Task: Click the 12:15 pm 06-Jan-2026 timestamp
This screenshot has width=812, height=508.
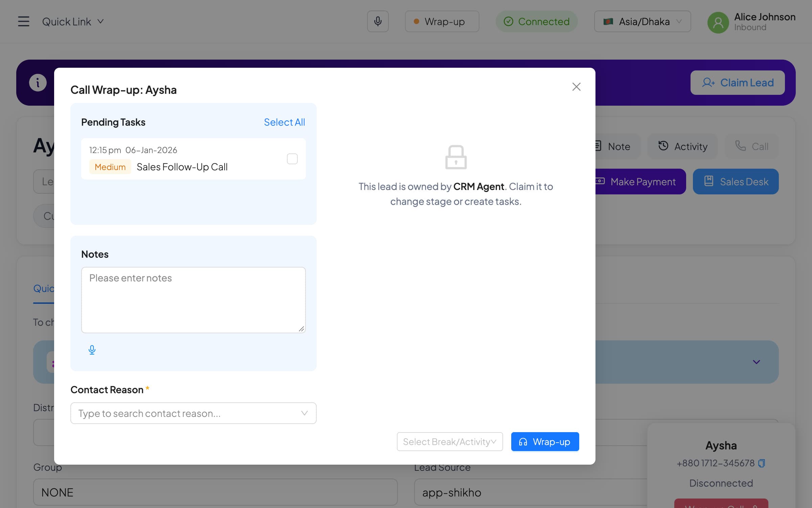Action: tap(133, 150)
